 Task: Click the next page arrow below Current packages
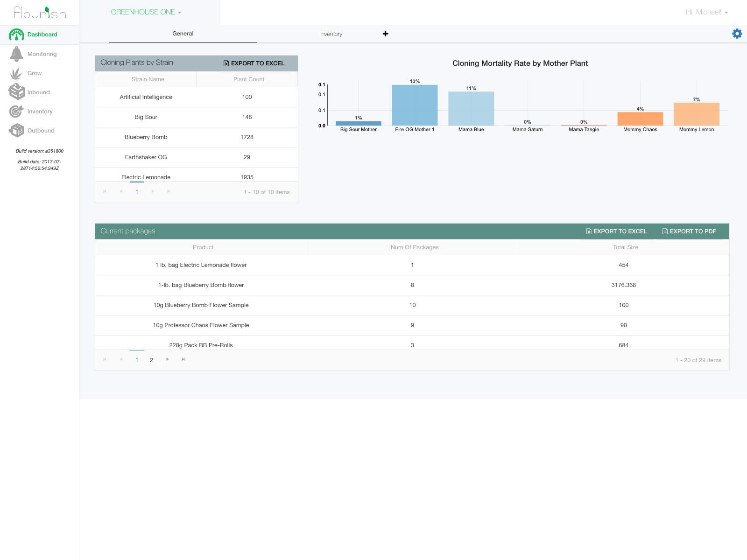click(167, 360)
